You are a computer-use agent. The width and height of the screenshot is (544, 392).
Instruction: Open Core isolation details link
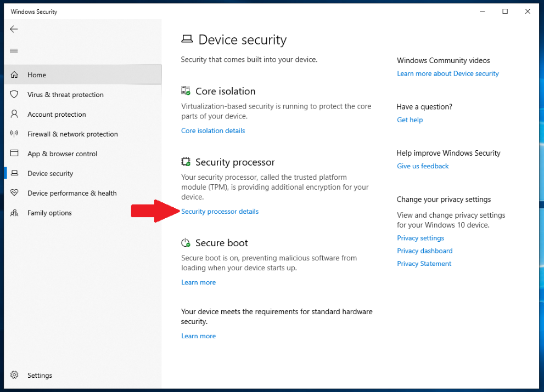coord(213,130)
